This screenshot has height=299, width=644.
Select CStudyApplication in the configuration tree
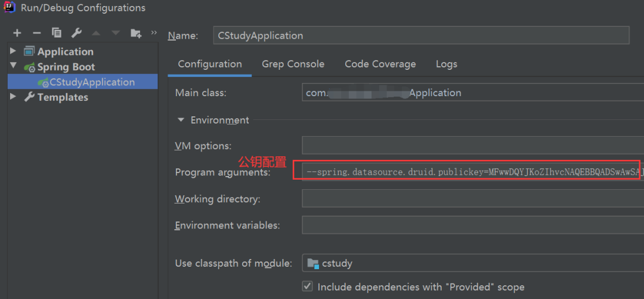point(92,82)
